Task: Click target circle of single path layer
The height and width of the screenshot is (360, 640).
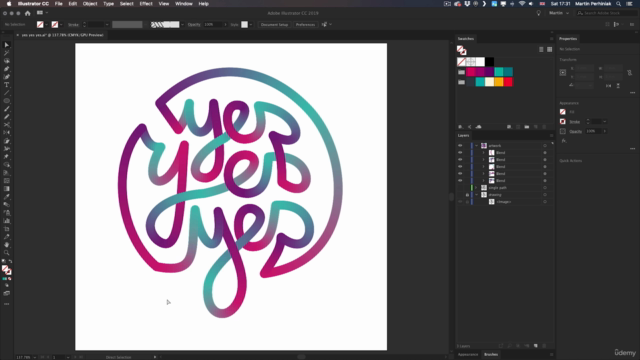Action: click(x=545, y=188)
